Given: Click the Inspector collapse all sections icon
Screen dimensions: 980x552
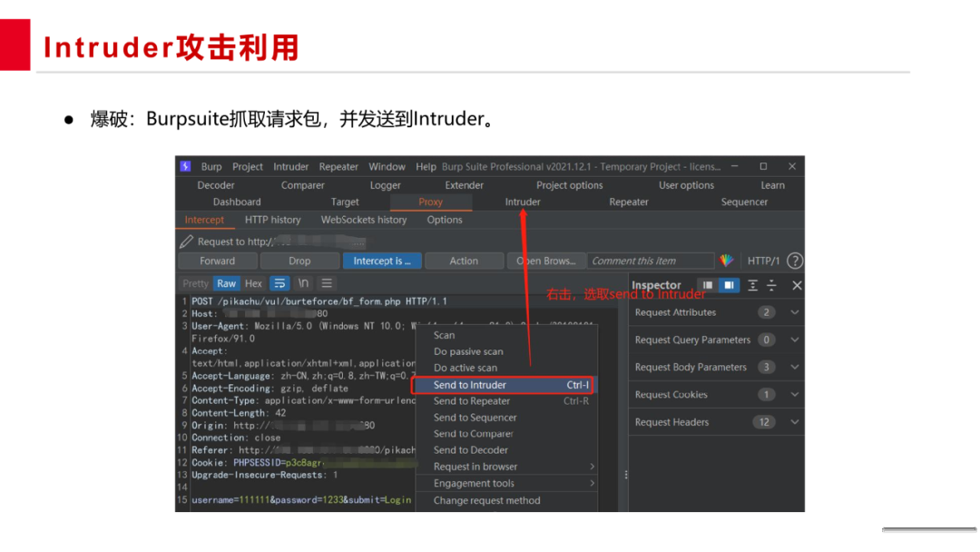Looking at the screenshot, I should coord(772,285).
